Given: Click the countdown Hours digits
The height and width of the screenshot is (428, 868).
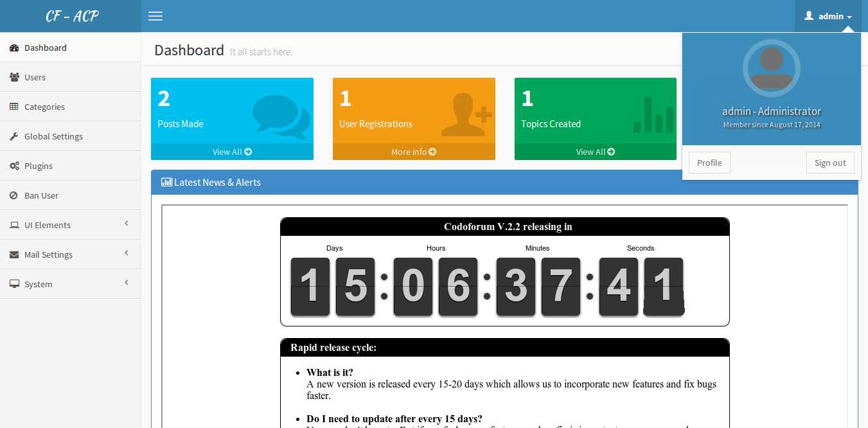Looking at the screenshot, I should pos(436,287).
